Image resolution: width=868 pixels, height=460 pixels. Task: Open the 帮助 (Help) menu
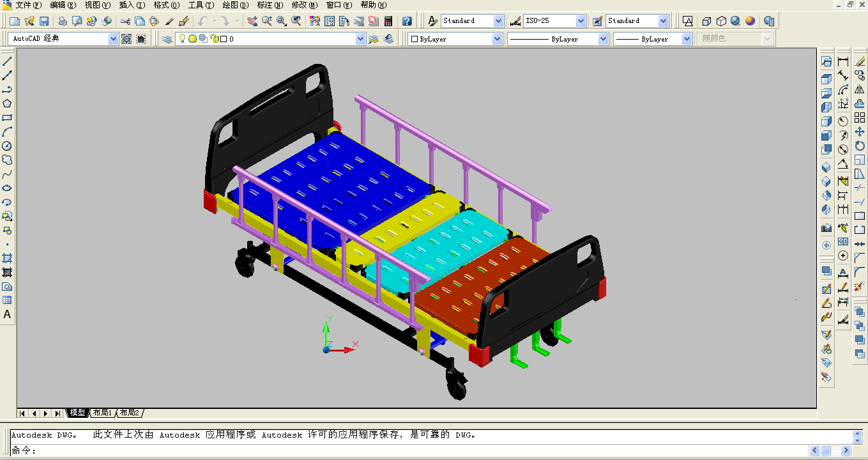pos(373,5)
